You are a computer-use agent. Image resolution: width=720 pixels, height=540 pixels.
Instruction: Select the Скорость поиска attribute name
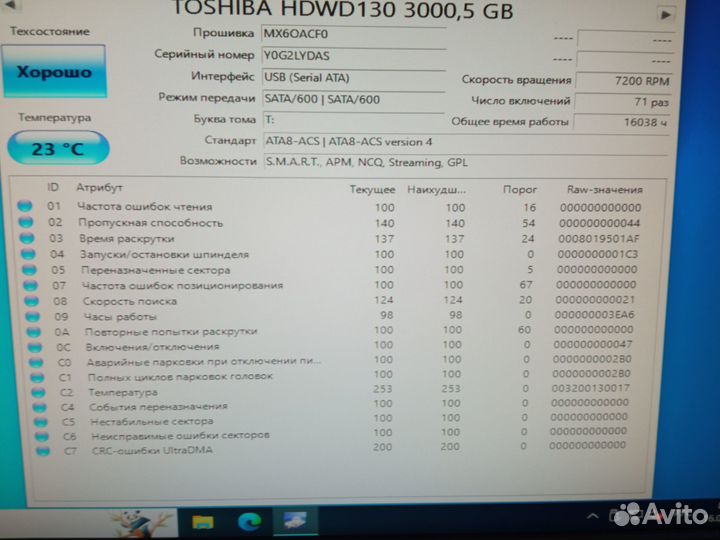point(130,301)
